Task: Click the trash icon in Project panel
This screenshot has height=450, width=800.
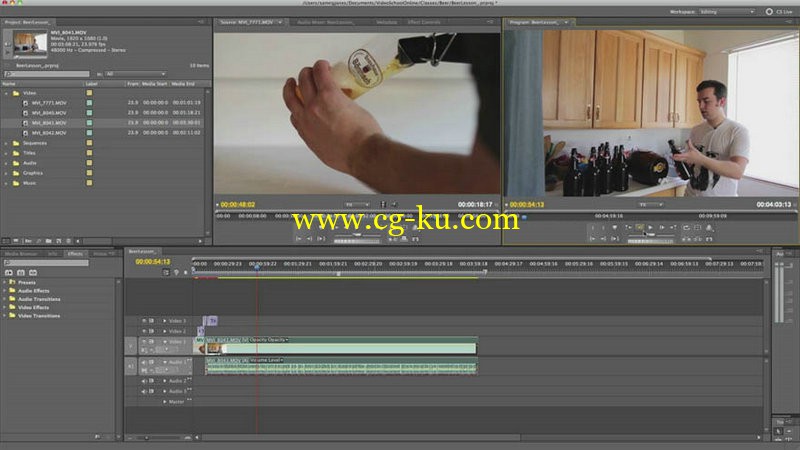Action: (68, 240)
